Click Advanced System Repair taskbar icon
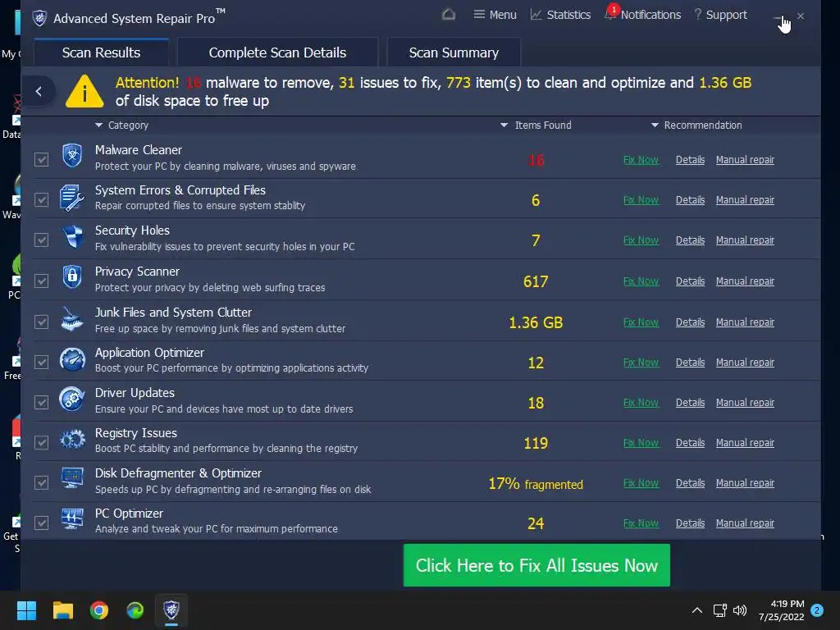The height and width of the screenshot is (630, 840). click(171, 610)
